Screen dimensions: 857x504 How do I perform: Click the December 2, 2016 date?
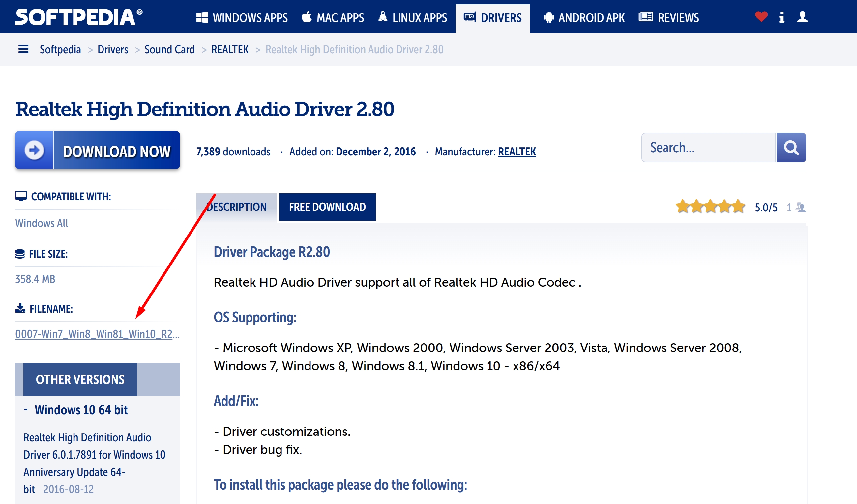coord(375,152)
